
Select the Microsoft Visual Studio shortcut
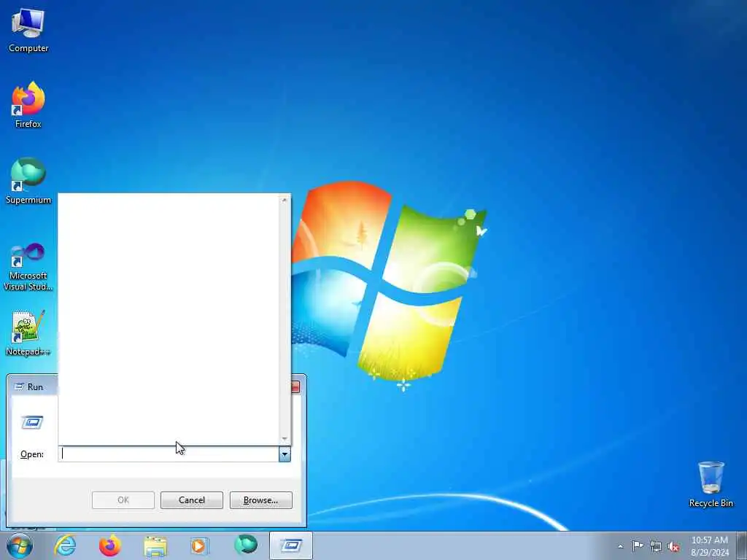tap(28, 267)
